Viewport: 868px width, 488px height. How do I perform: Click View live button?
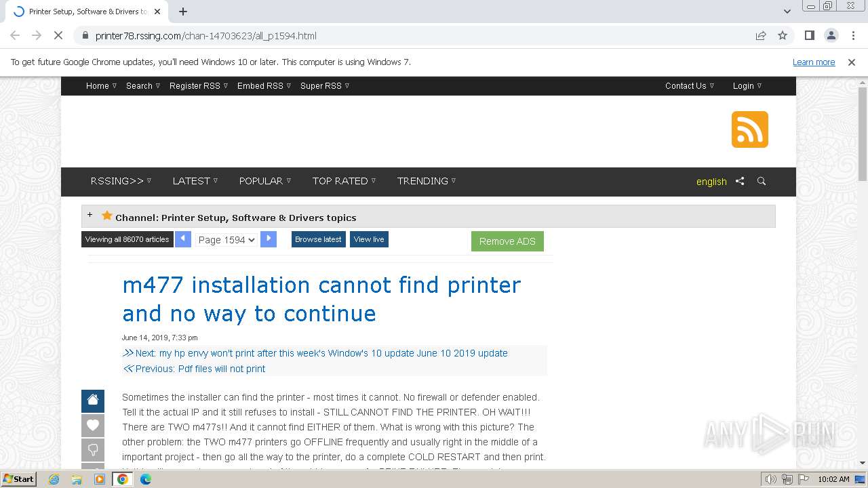(x=369, y=239)
